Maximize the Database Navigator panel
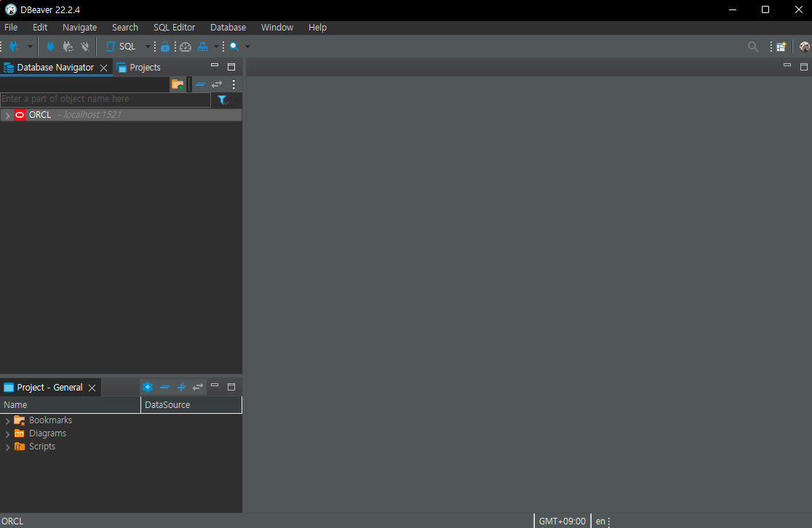This screenshot has width=812, height=528. pyautogui.click(x=231, y=67)
